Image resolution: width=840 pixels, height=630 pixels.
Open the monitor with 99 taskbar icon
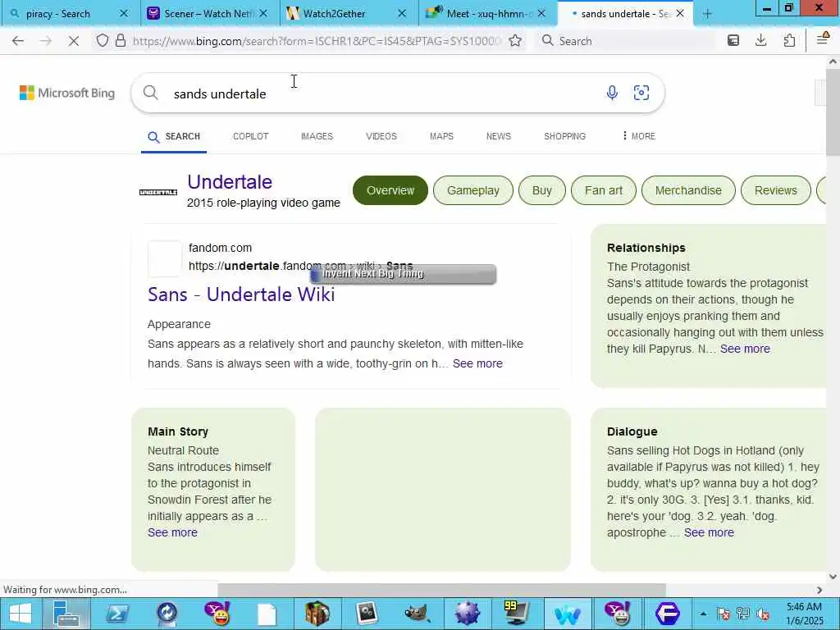pos(517,614)
